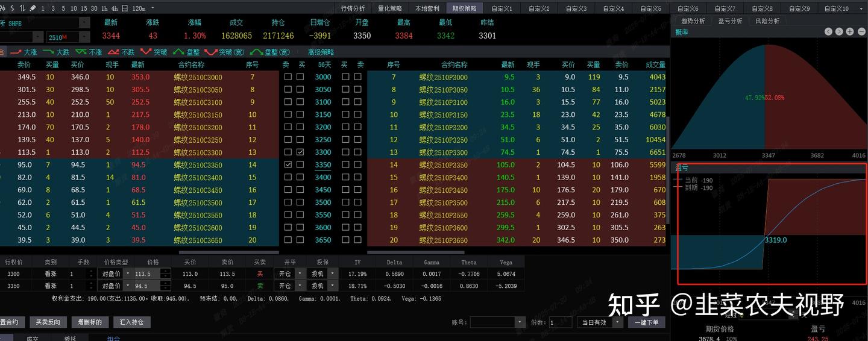The image size is (868, 341).
Task: Choose the 大涨 (big rise) strategy icon
Action: [x=24, y=52]
